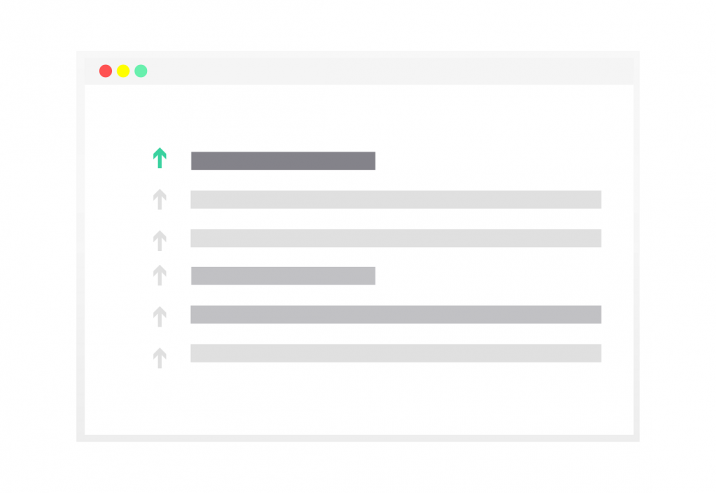This screenshot has width=716, height=493.
Task: Upvote the second list item
Action: tap(159, 199)
